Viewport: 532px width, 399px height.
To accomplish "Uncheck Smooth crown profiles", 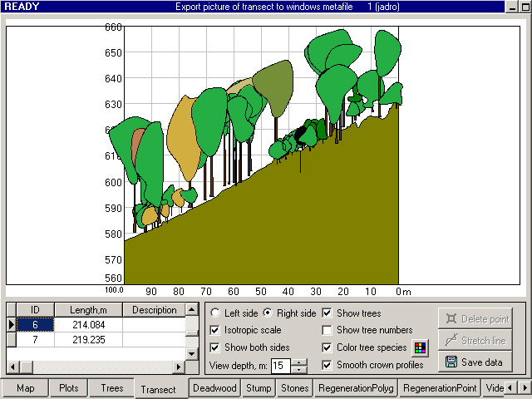I will (328, 365).
